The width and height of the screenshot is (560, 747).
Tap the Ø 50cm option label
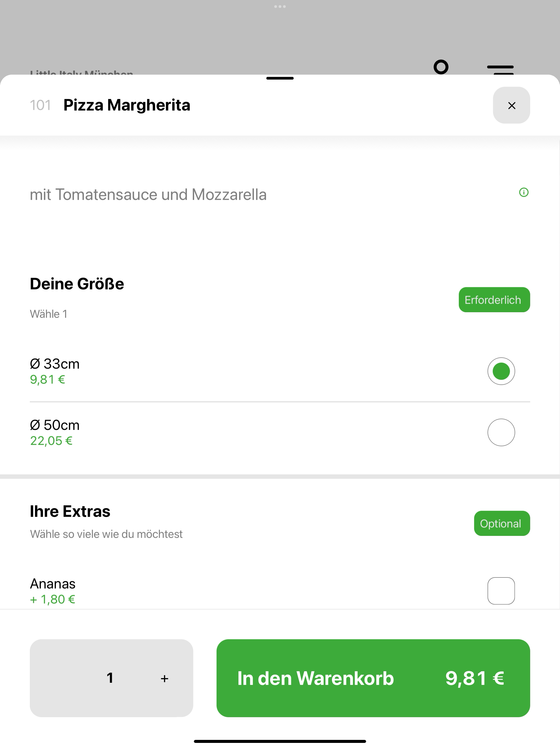tap(55, 425)
